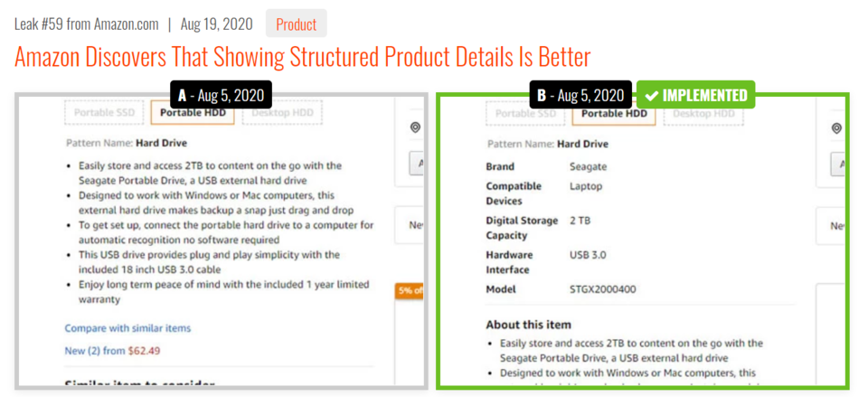Viewport: 868px width, 397px height.
Task: Select Portable SSD option in variant A
Action: click(x=104, y=113)
